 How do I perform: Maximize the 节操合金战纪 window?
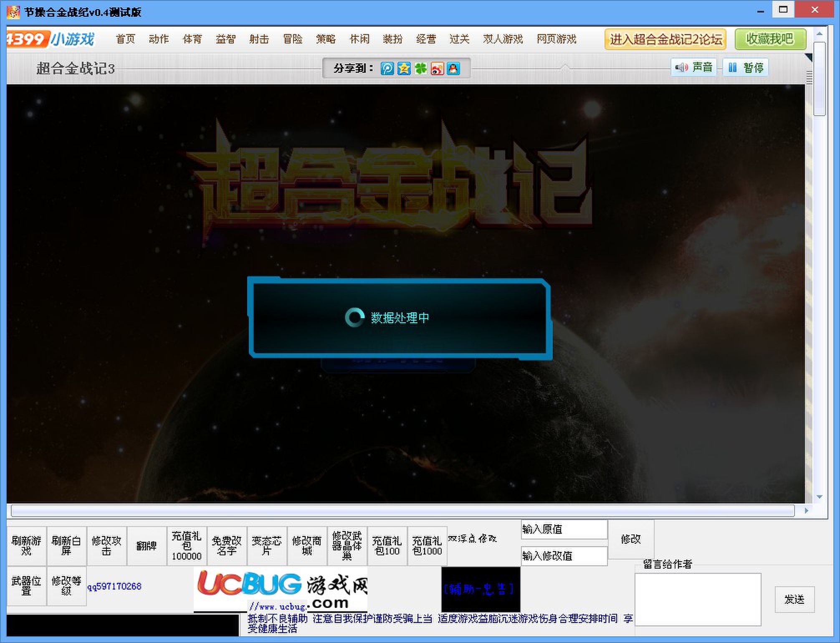coord(783,10)
